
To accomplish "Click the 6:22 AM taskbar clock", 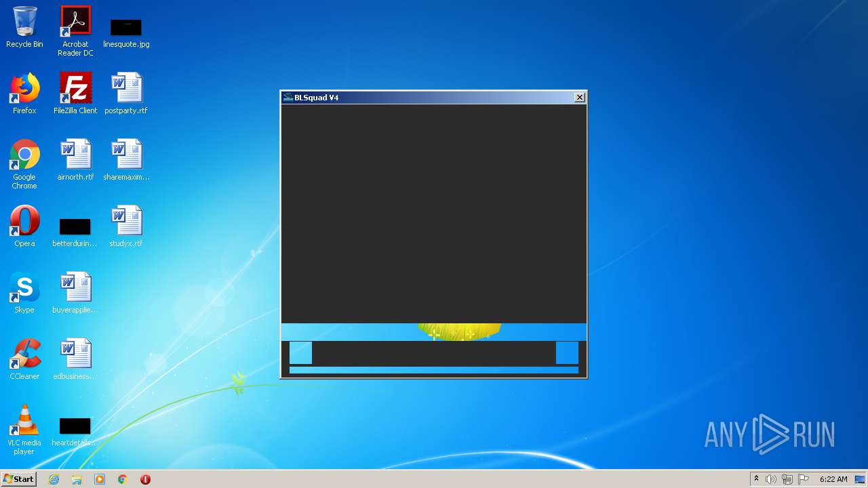I will click(x=833, y=479).
